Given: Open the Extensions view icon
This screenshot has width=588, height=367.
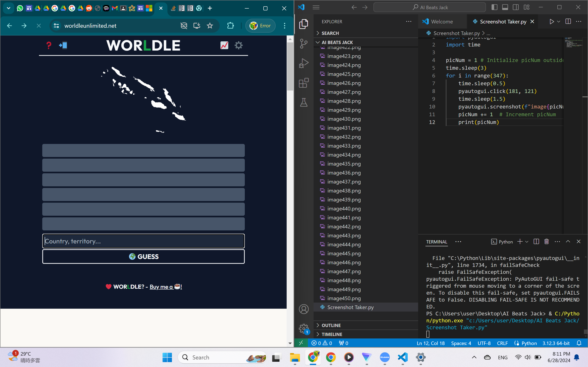Looking at the screenshot, I should pos(303,83).
